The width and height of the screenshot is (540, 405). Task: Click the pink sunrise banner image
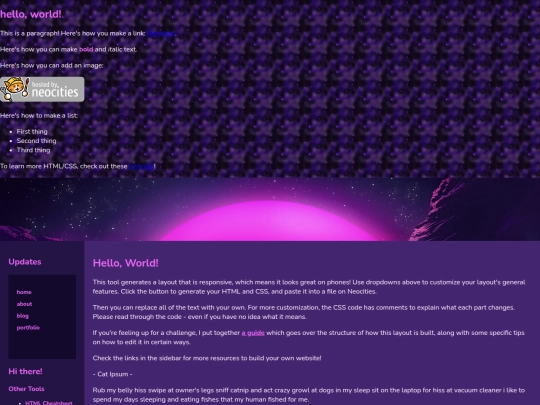[270, 209]
